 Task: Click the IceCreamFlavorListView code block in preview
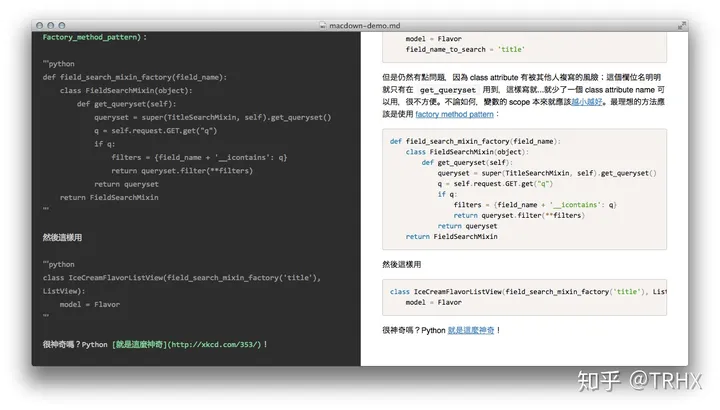click(524, 297)
